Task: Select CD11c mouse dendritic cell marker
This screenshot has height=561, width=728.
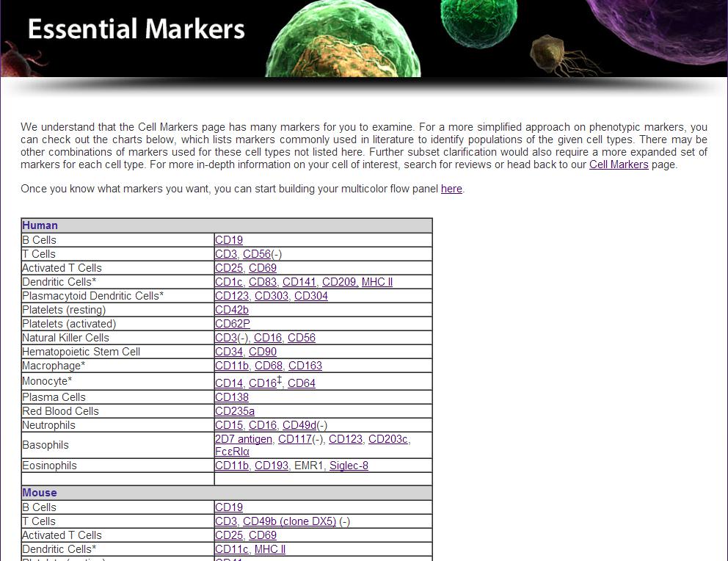Action: (x=231, y=549)
